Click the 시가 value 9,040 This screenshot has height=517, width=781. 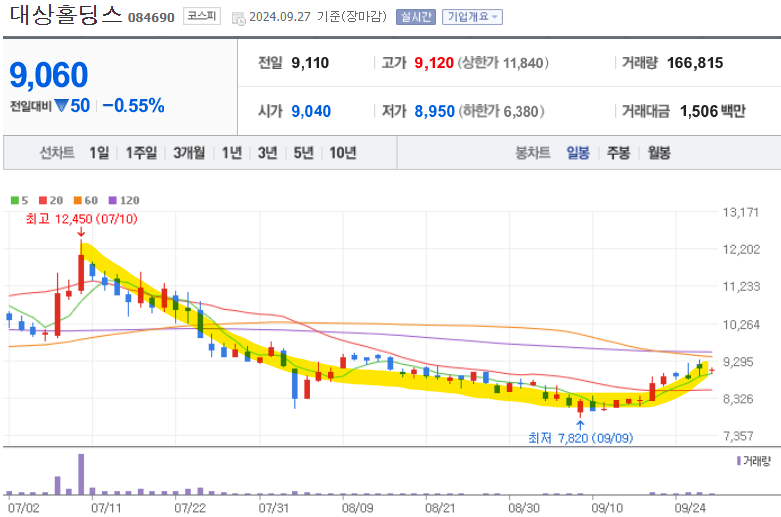pos(311,111)
